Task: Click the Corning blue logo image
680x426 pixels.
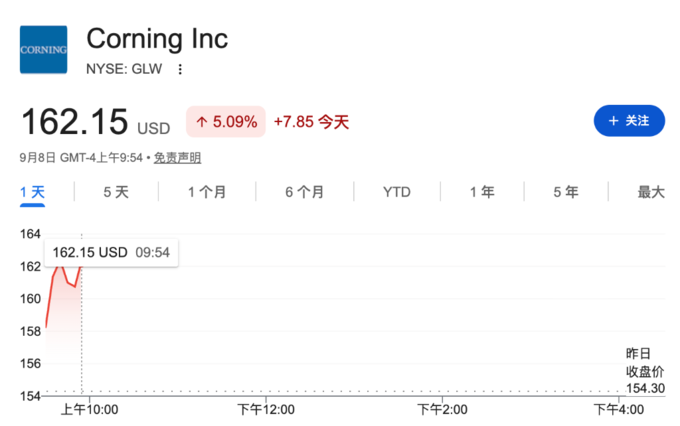Action: point(43,49)
